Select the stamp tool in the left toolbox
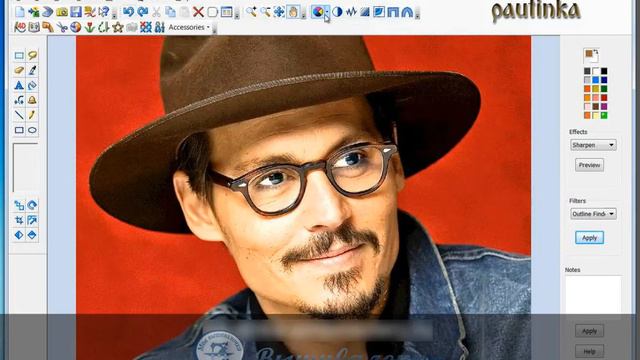Viewport: 640px width, 360px height. pos(32,100)
